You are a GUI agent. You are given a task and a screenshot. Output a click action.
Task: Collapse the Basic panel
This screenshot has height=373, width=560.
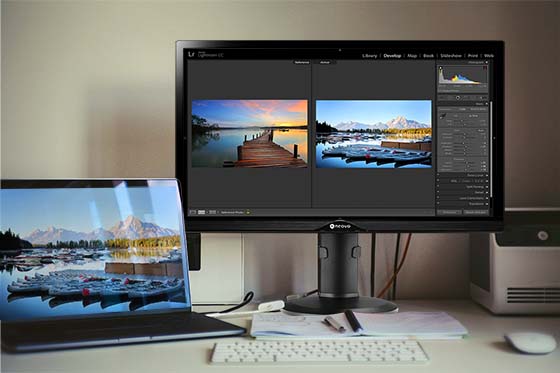click(x=486, y=104)
